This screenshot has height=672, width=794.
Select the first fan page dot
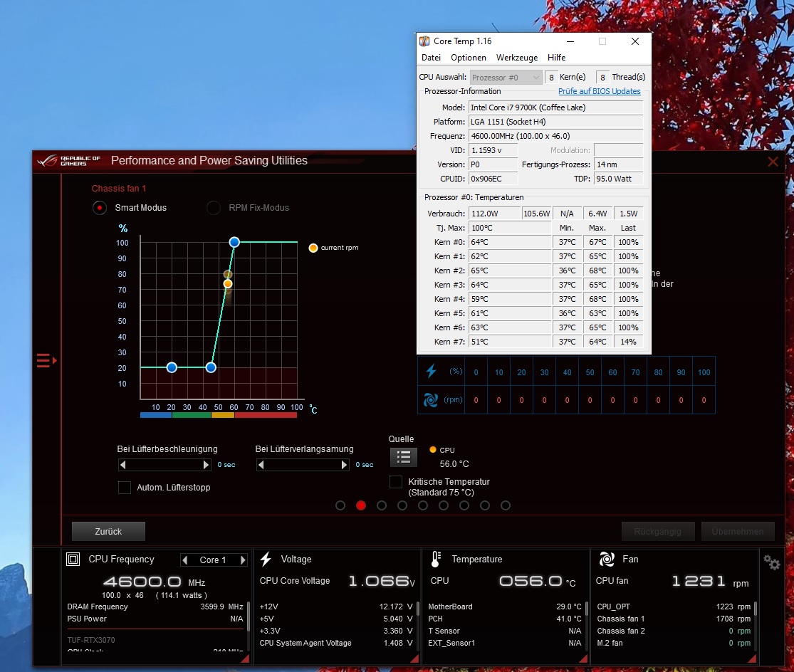click(x=340, y=505)
